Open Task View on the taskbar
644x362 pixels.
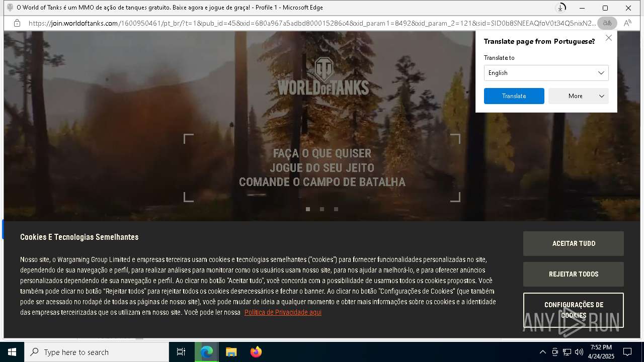181,352
